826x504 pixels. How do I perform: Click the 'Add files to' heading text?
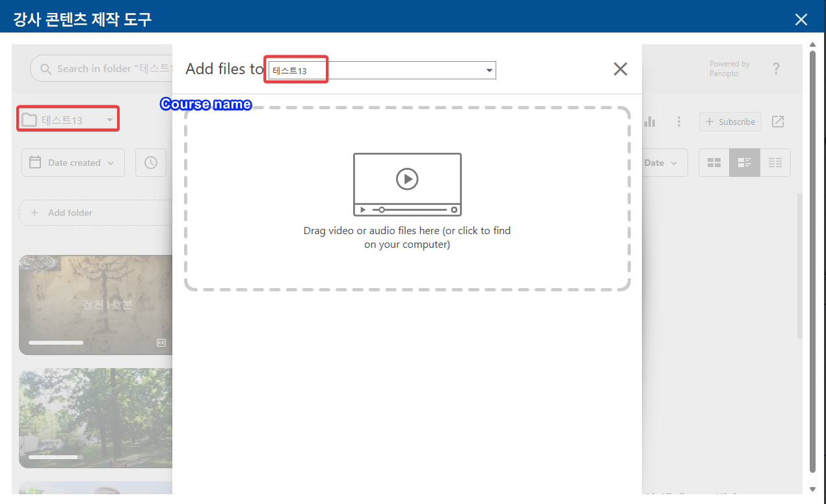click(x=224, y=69)
